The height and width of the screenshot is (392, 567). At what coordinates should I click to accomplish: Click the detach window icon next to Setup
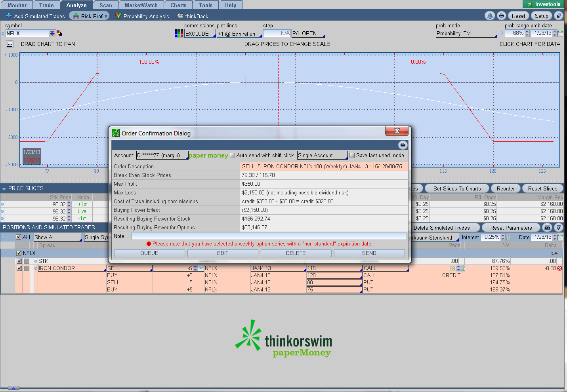tap(558, 16)
